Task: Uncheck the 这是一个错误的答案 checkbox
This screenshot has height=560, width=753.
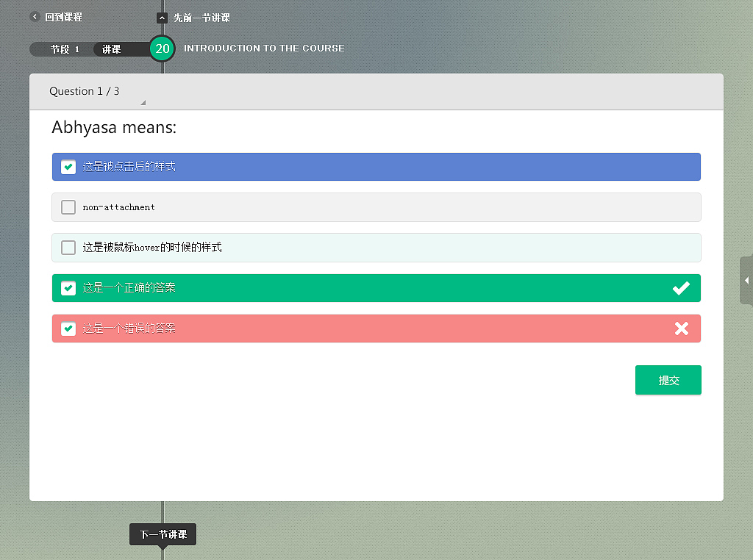Action: [x=68, y=329]
